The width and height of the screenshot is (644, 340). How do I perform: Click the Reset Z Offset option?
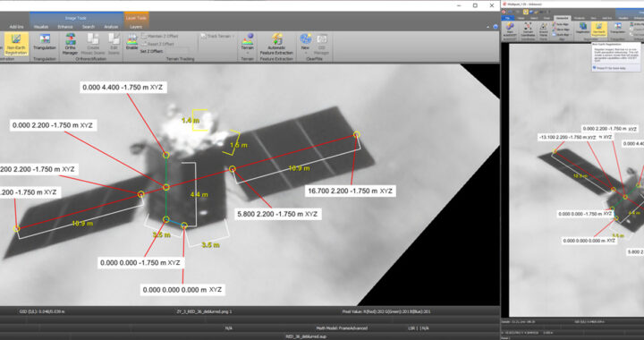(157, 44)
